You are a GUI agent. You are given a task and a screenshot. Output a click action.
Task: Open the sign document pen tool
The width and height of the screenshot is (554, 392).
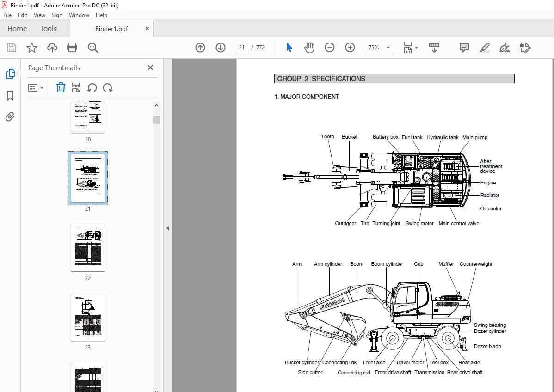[505, 48]
